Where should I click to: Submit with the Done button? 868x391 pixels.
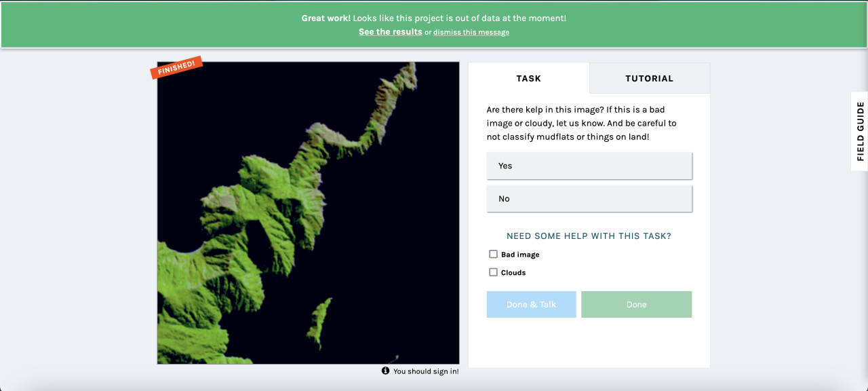pyautogui.click(x=636, y=304)
